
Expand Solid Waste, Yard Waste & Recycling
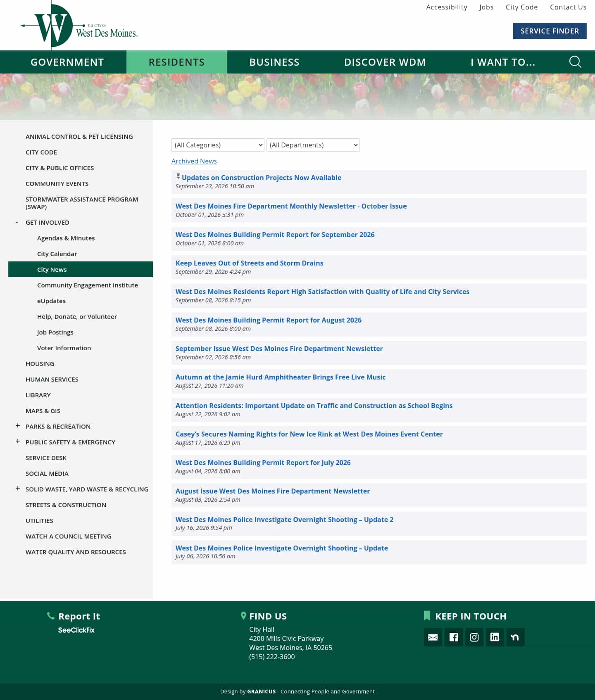18,489
